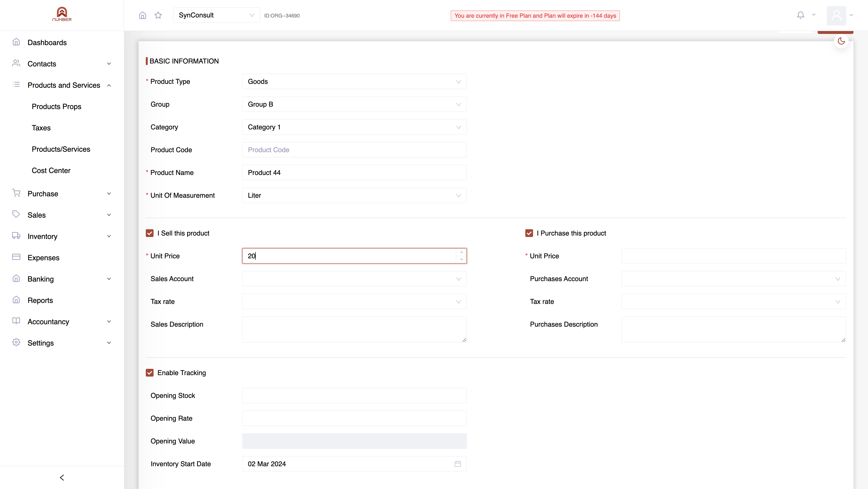Open the notifications bell

click(801, 15)
